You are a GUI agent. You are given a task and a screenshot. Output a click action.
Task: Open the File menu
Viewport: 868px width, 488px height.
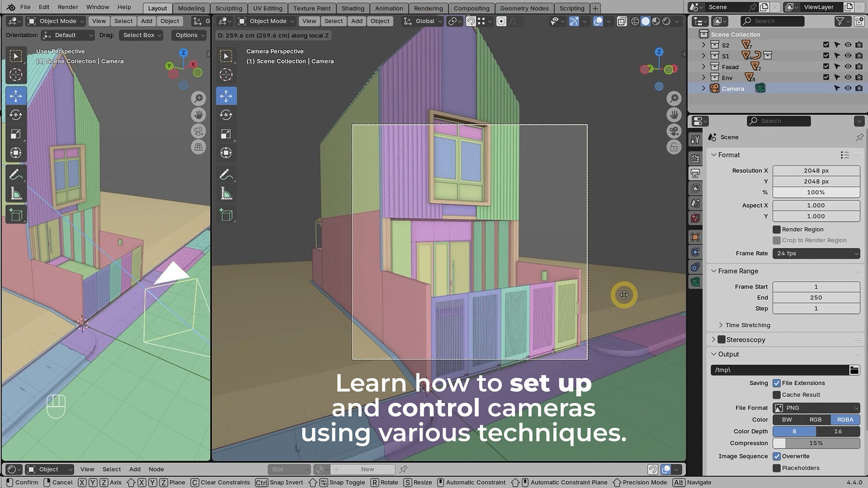pyautogui.click(x=25, y=8)
